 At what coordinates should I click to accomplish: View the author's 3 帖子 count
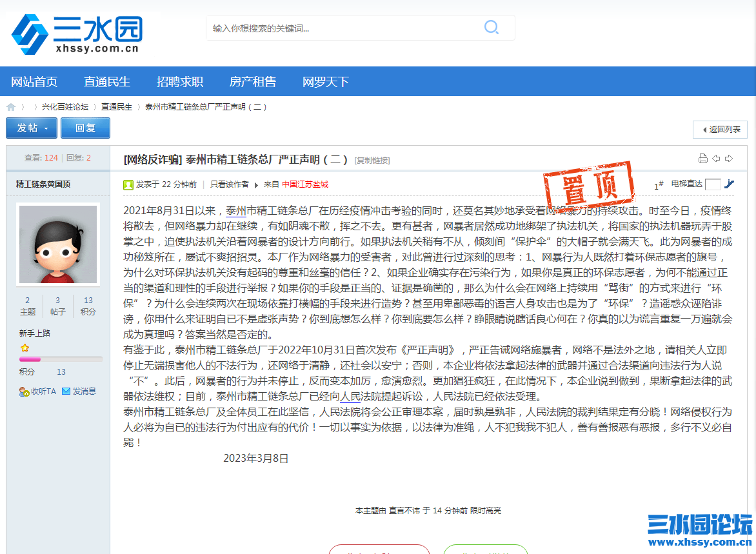58,306
